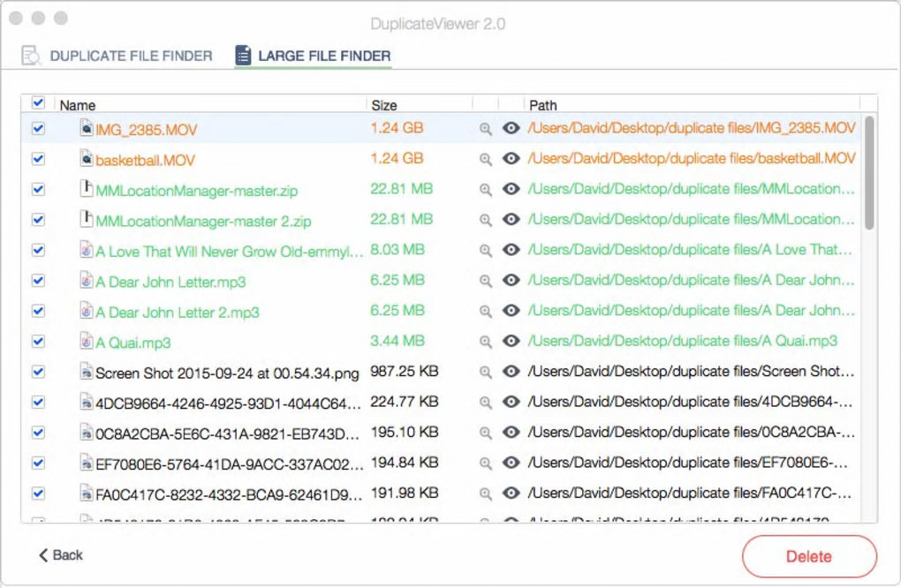Image resolution: width=901 pixels, height=588 pixels.
Task: Select the basketball.MOV file name
Action: (146, 160)
